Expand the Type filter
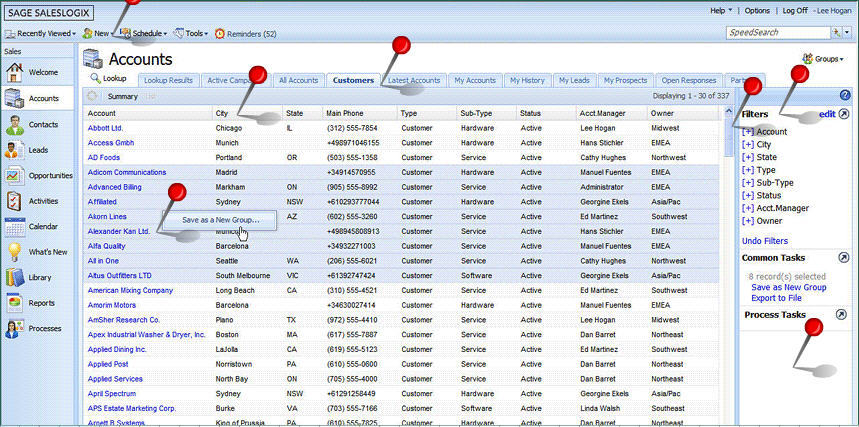This screenshot has width=859, height=427. tap(748, 170)
